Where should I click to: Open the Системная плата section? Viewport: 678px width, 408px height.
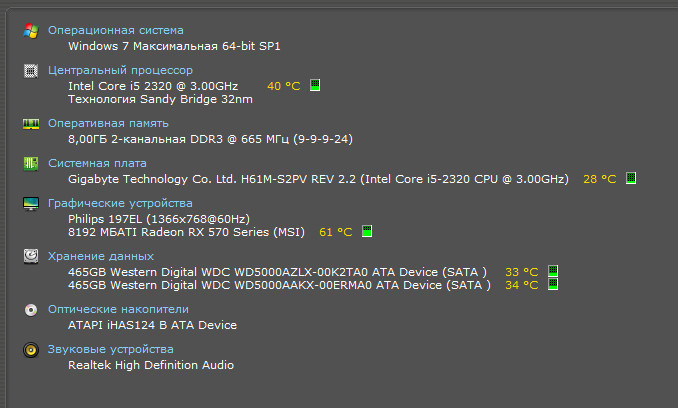click(97, 163)
